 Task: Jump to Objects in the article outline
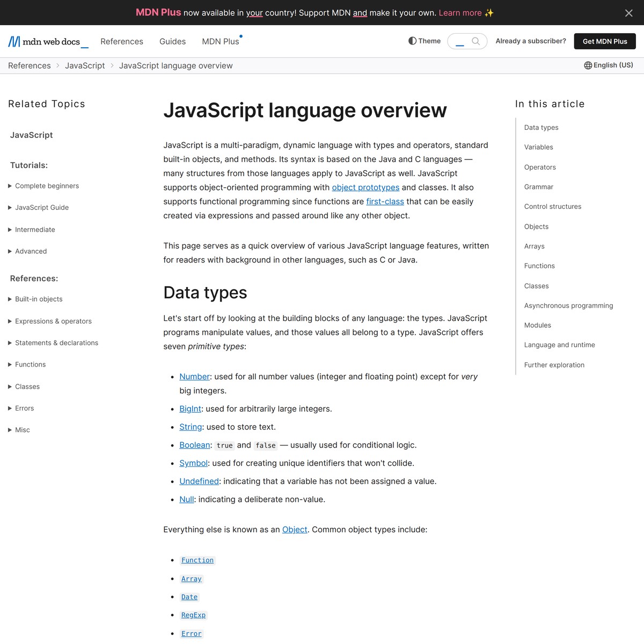pos(536,226)
